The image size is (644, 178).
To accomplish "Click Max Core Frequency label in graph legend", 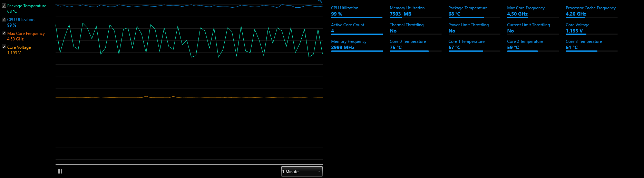I will click(x=26, y=34).
